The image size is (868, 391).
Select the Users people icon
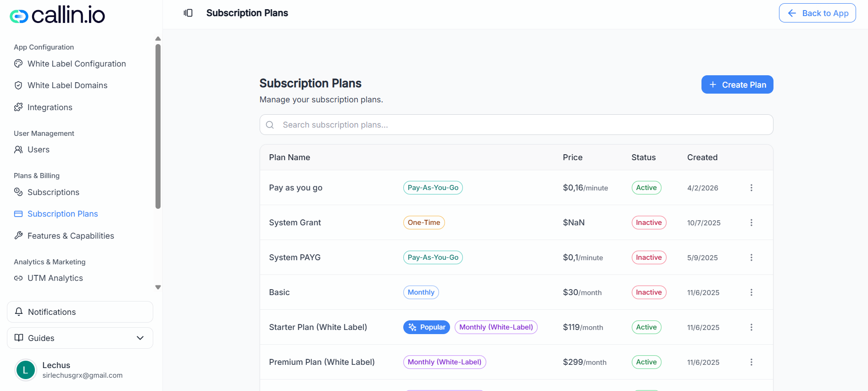[18, 150]
